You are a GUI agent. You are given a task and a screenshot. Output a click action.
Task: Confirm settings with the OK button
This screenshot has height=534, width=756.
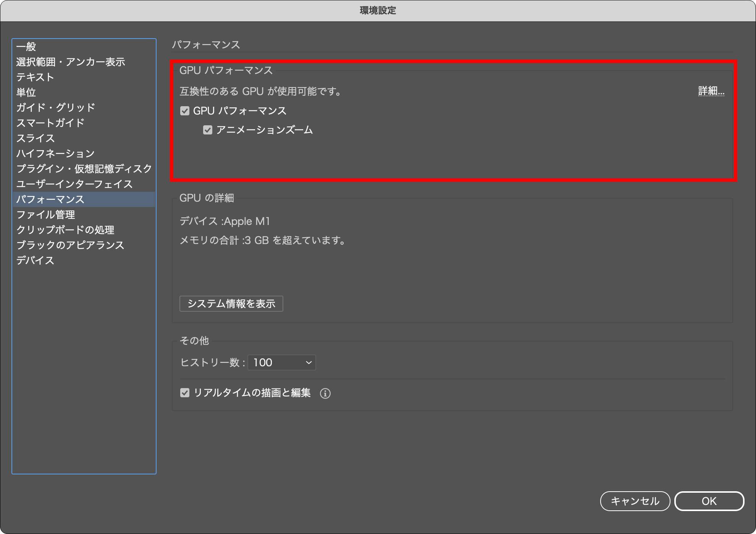pos(709,501)
